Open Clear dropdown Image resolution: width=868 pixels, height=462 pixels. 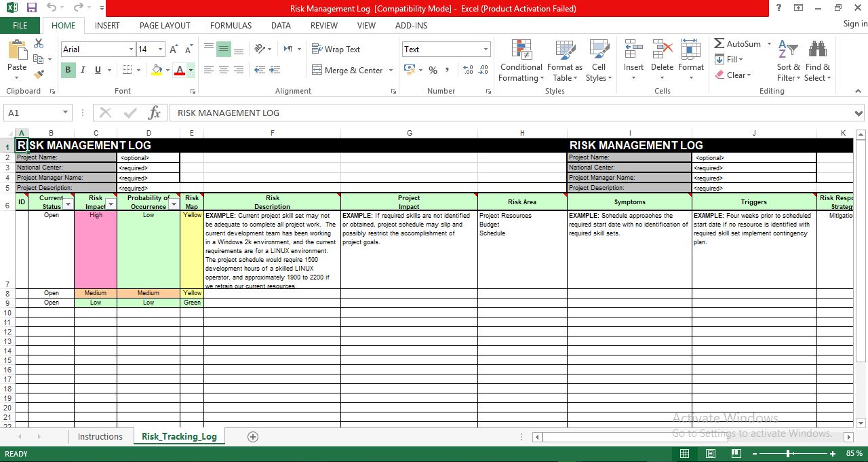tap(732, 75)
